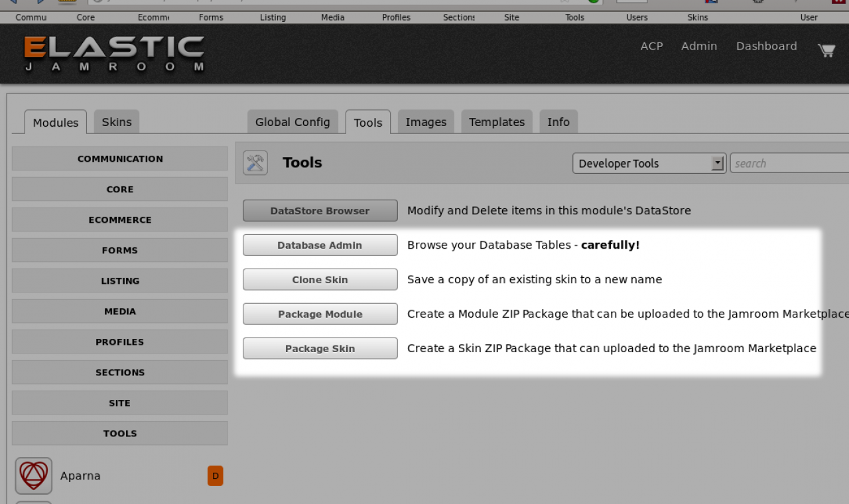Click the Package Skin button
This screenshot has width=849, height=504.
click(x=320, y=348)
